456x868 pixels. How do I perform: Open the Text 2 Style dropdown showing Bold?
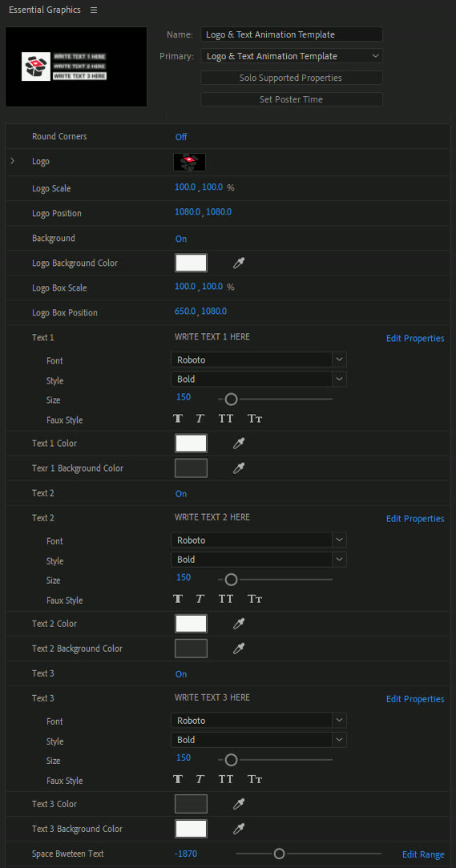tap(259, 560)
